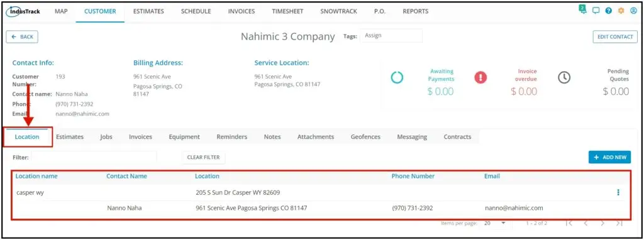Image resolution: width=644 pixels, height=240 pixels.
Task: Open the orange settings gear icon
Action: (x=621, y=11)
